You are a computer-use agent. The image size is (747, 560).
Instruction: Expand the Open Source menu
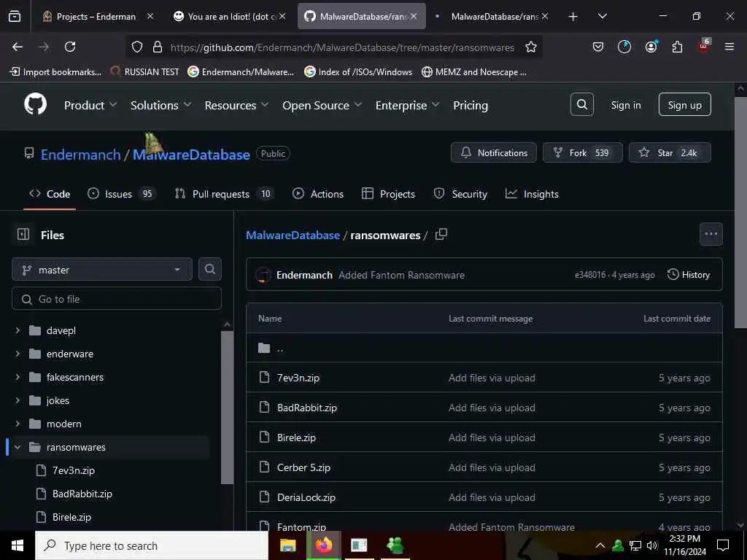[322, 105]
